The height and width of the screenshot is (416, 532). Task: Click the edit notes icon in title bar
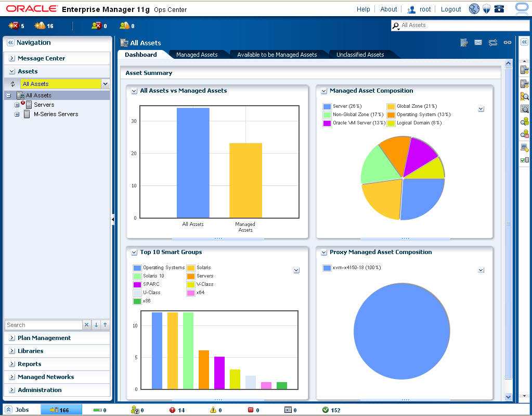464,43
